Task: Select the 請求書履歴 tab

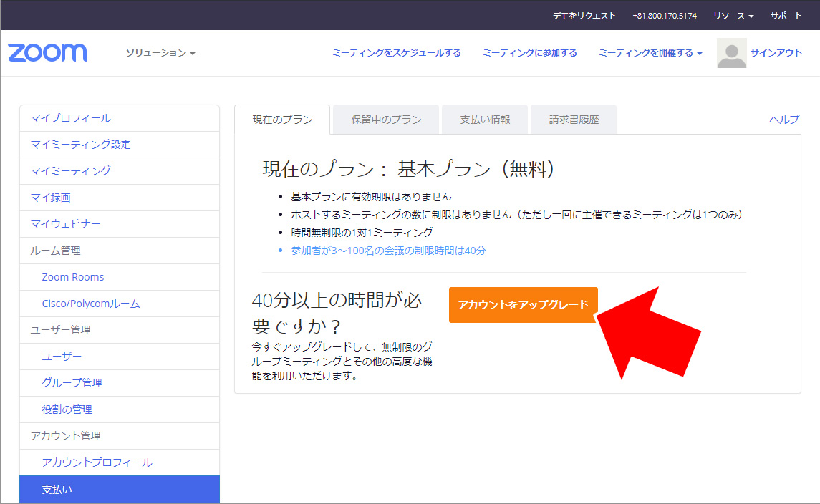Action: 573,120
